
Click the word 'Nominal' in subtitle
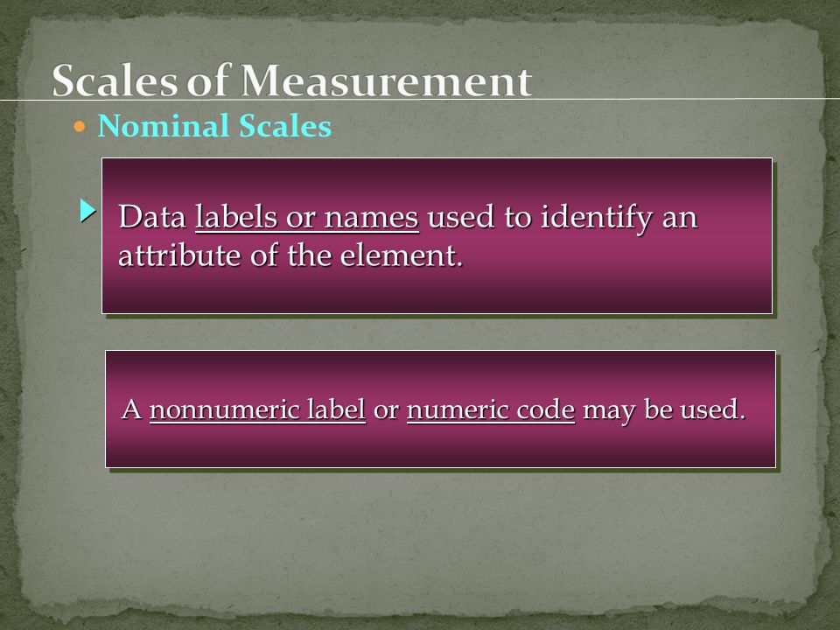pos(163,126)
